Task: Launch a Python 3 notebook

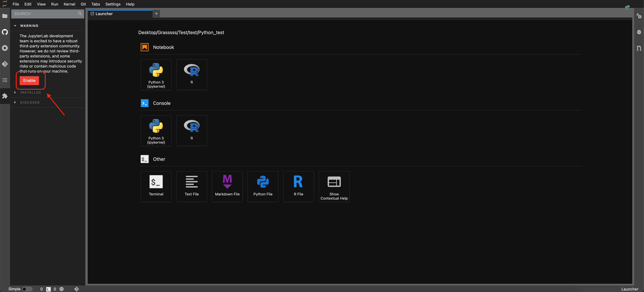Action: click(156, 75)
